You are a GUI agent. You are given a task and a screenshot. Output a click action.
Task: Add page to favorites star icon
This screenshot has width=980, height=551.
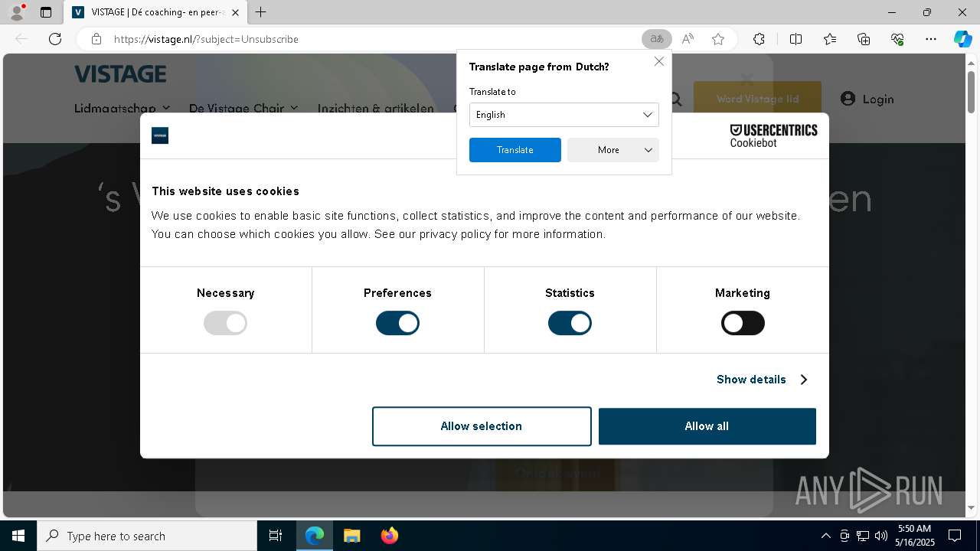click(x=718, y=39)
